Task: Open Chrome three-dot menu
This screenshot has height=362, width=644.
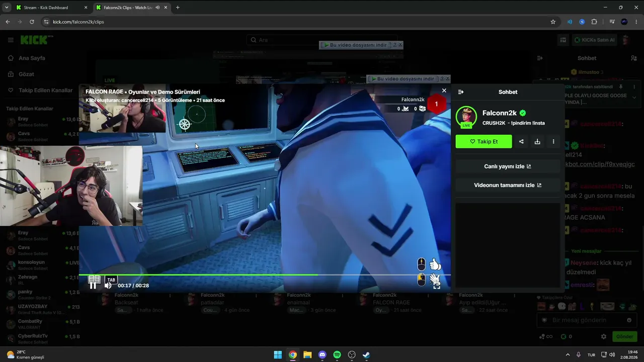Action: tap(636, 22)
